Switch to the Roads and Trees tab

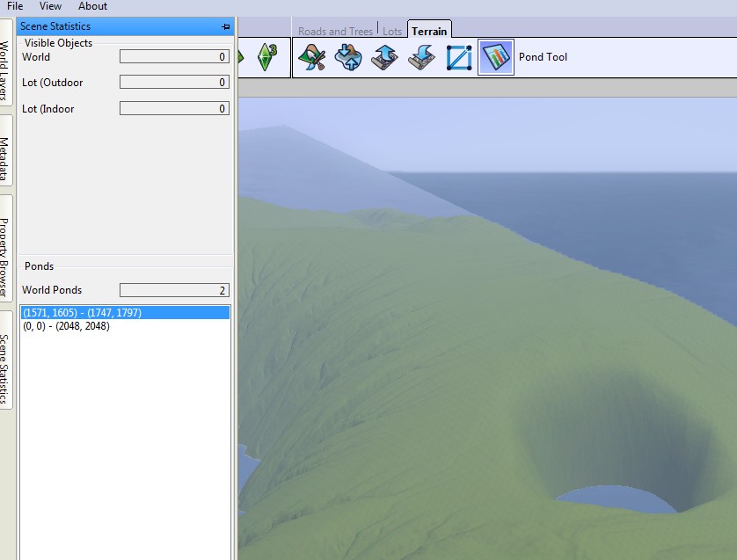pyautogui.click(x=335, y=32)
